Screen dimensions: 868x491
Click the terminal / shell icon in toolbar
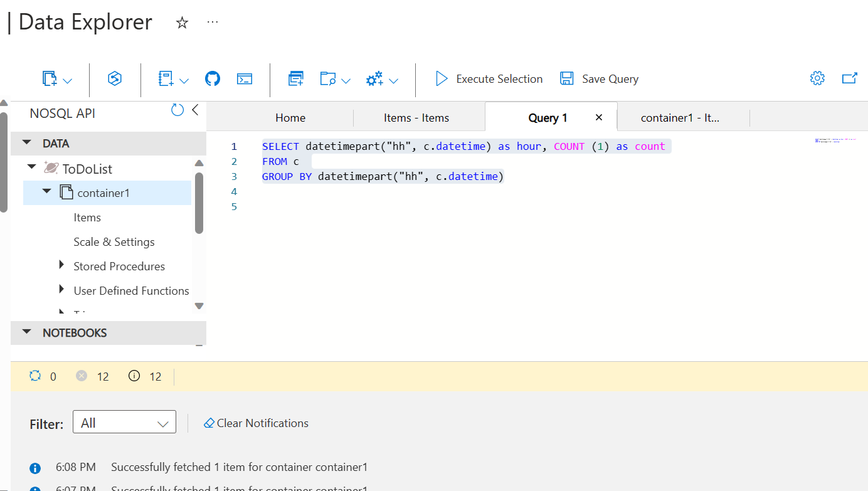[244, 78]
